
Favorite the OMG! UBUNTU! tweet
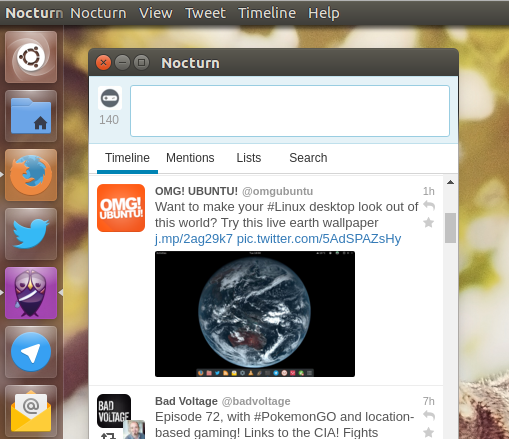pos(429,222)
